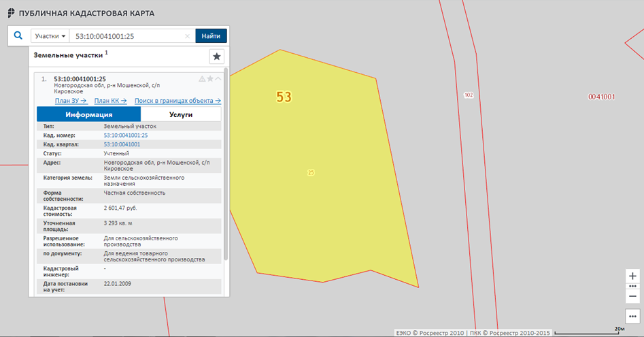Add result 53:10:0041001:25 to favorites star

210,78
